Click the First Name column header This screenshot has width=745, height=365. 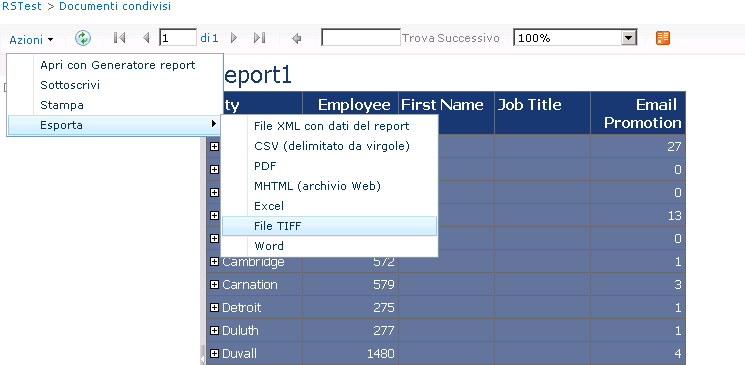coord(442,105)
